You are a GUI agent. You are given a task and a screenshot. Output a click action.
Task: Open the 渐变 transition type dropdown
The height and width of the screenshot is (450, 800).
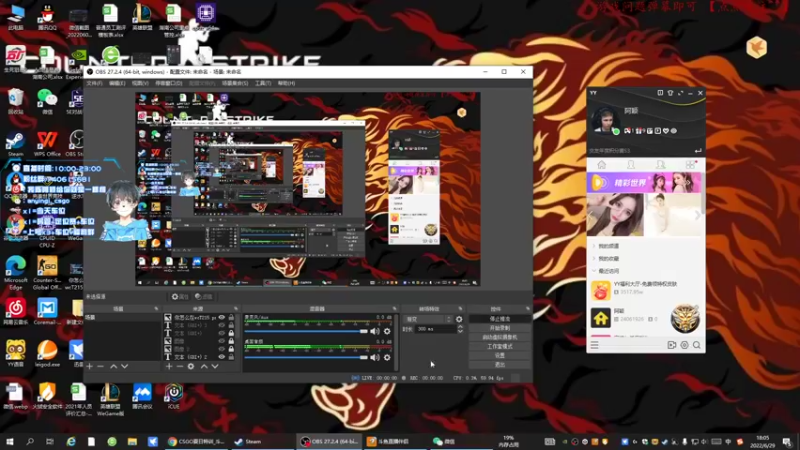(x=428, y=319)
